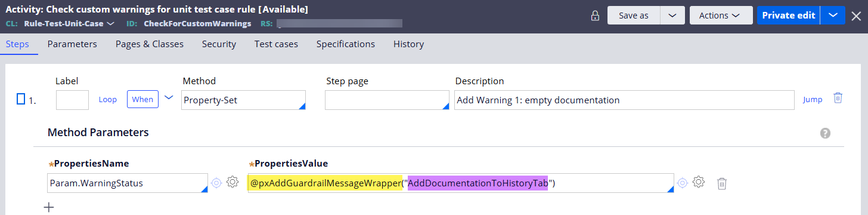Viewport: 868px width, 215px height.
Task: Click target icon next to PropertiesName field
Action: tap(216, 183)
